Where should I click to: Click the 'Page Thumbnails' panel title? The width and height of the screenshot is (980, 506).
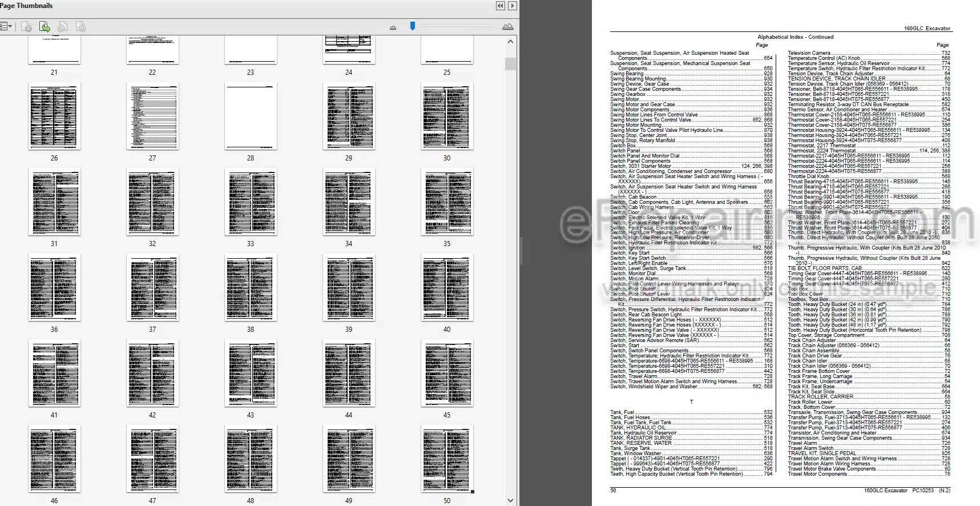[x=26, y=6]
